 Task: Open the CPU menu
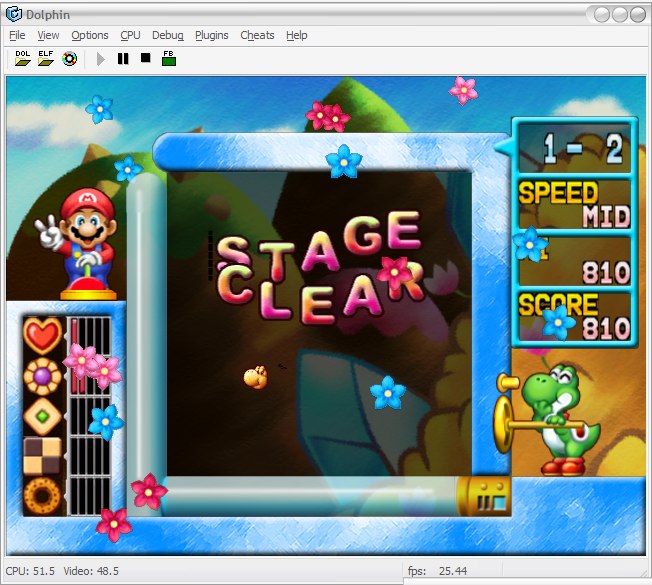pyautogui.click(x=130, y=35)
